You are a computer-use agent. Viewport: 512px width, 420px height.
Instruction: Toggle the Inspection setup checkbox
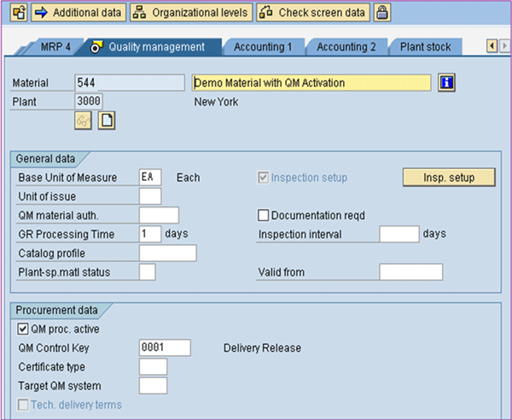(x=264, y=178)
